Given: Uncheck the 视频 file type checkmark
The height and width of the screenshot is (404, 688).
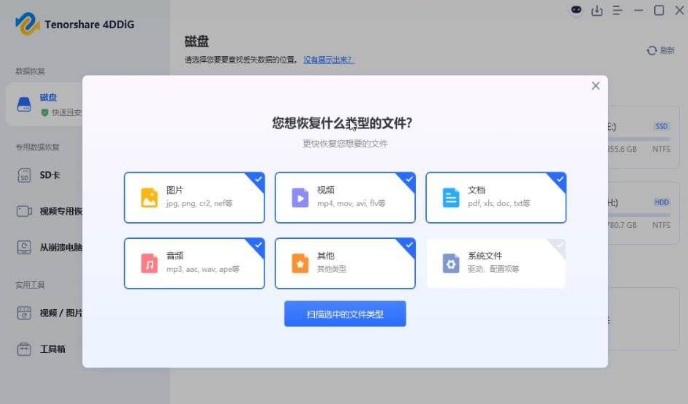Looking at the screenshot, I should pos(409,179).
